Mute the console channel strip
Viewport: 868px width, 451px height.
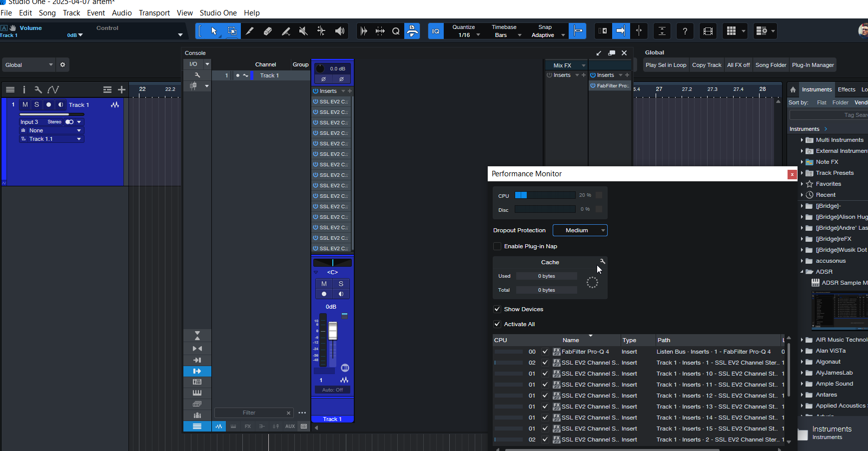[x=324, y=284]
